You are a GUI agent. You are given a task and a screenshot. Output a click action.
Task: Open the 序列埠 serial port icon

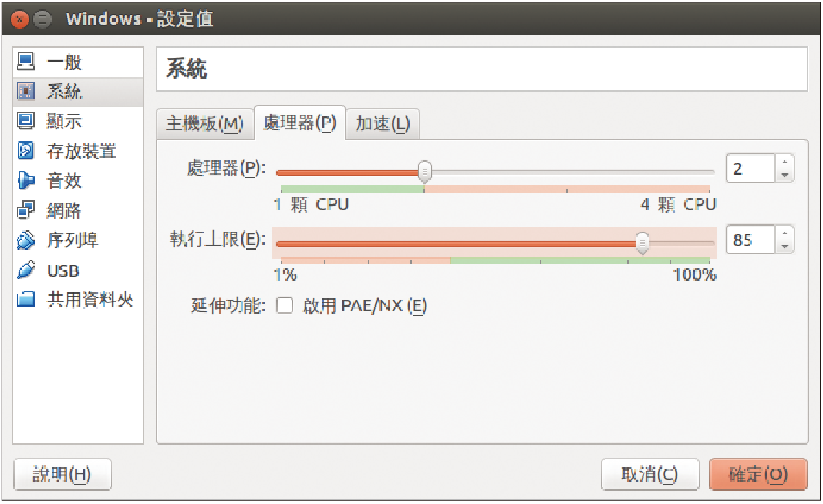click(25, 240)
